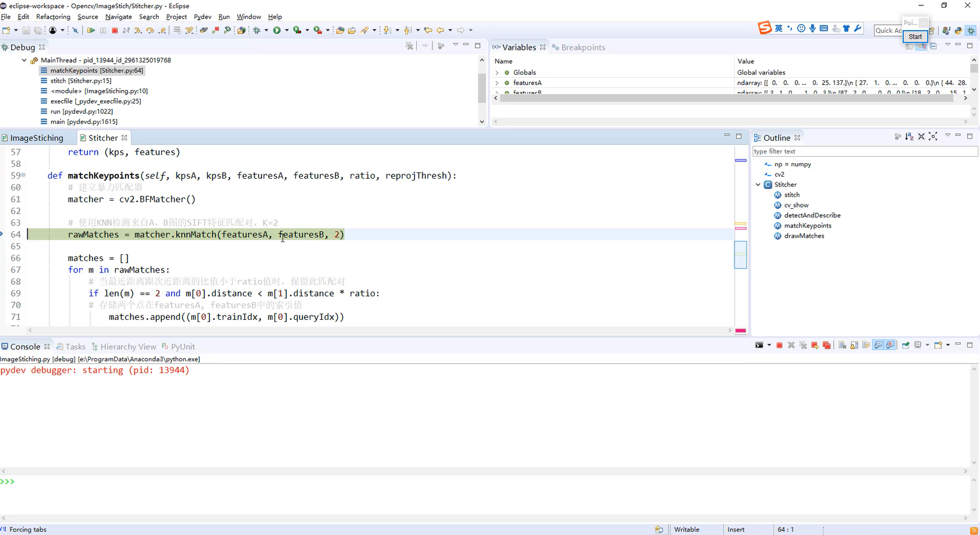Open Debug view menu dropdown triangle
Viewport: 980px width, 535px height.
(455, 45)
